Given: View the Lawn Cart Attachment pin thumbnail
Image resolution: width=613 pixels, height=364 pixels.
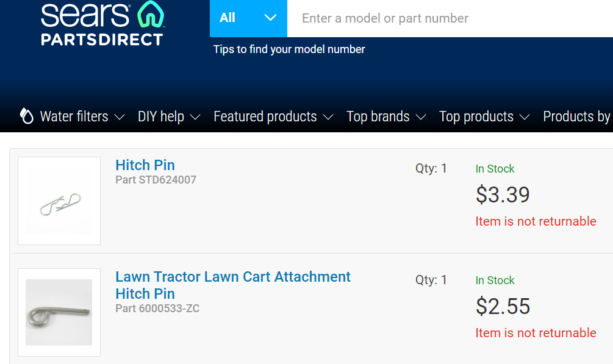Looking at the screenshot, I should [59, 312].
